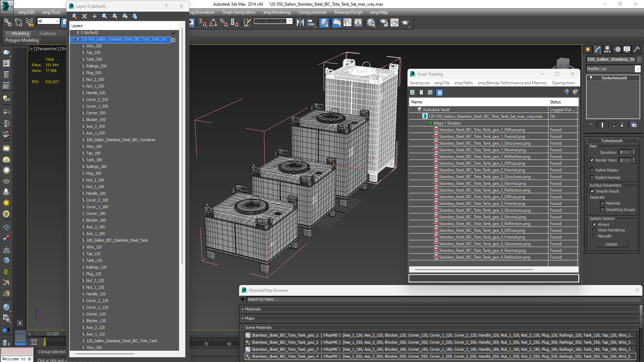Open the Layer Manager toolbar icon
This screenshot has width=644, height=362.
tap(324, 22)
